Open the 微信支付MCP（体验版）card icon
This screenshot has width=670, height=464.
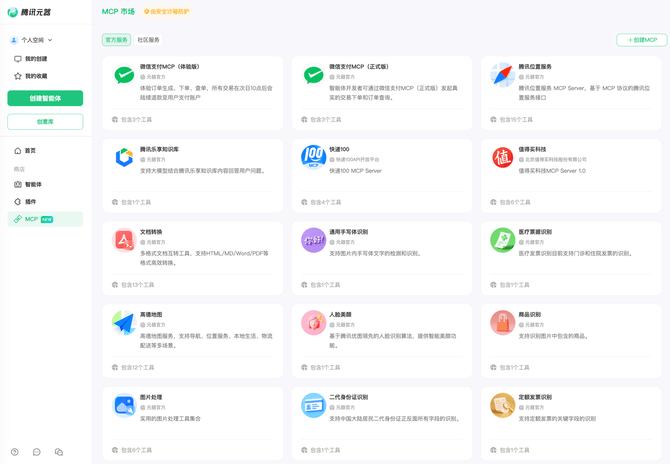[124, 75]
